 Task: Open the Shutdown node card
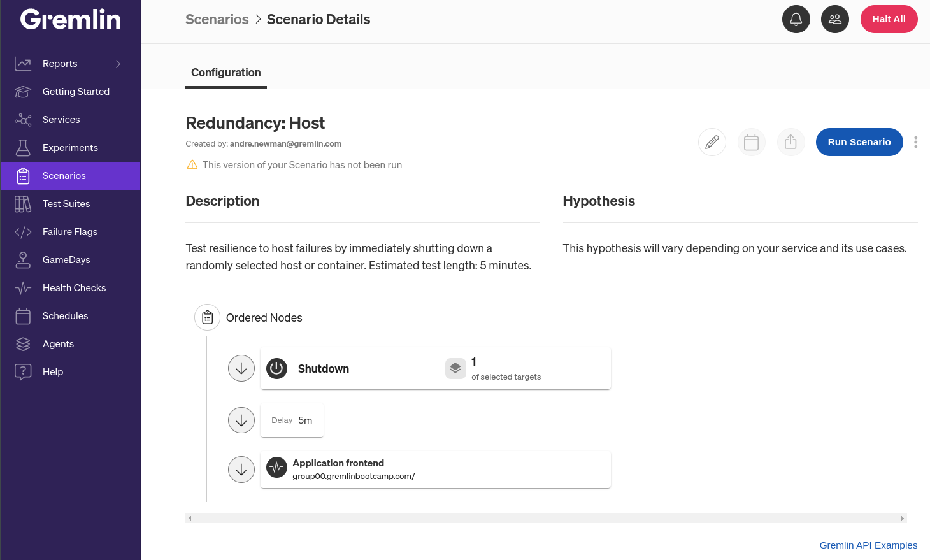pos(436,368)
